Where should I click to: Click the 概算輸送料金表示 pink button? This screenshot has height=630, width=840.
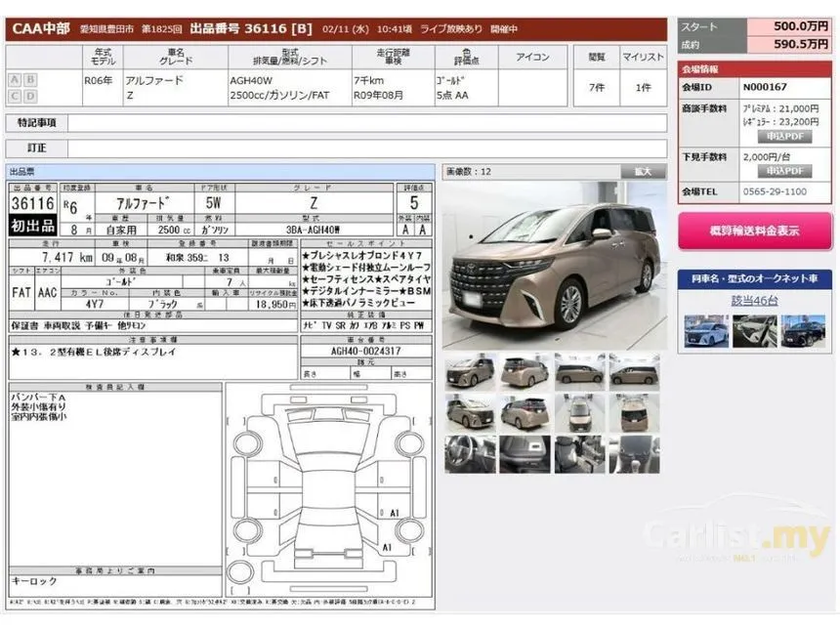coord(754,231)
